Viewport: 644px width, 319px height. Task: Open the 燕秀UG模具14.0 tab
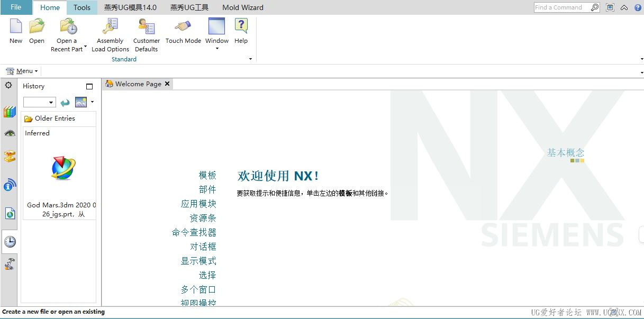click(131, 7)
